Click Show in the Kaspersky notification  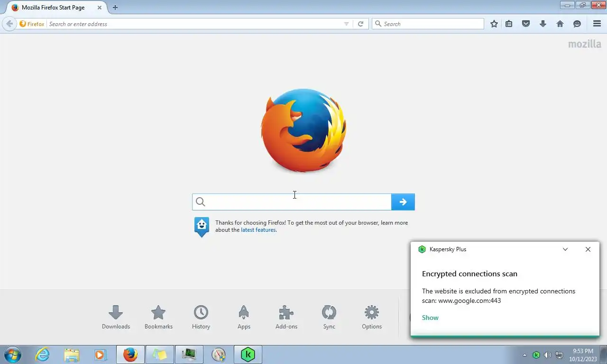(x=430, y=318)
